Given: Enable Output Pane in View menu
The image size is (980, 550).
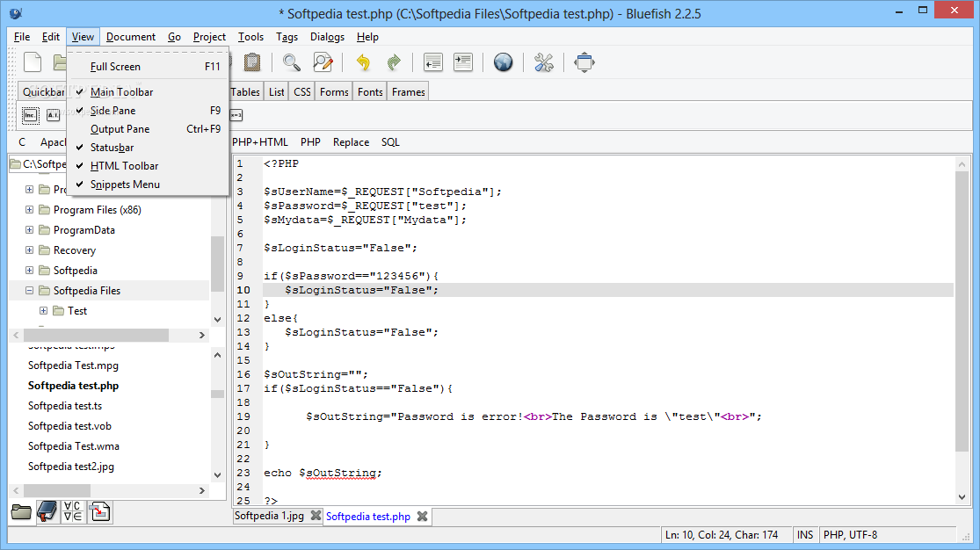Looking at the screenshot, I should click(x=148, y=129).
